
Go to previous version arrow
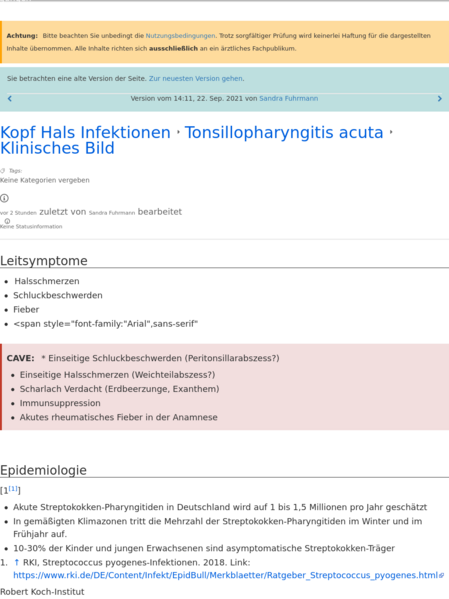point(10,99)
